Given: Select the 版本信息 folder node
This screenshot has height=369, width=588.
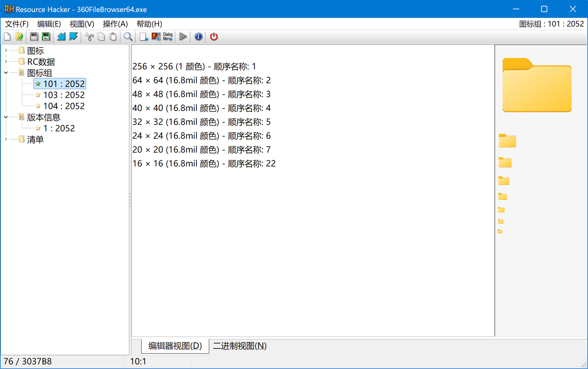Looking at the screenshot, I should click(43, 117).
